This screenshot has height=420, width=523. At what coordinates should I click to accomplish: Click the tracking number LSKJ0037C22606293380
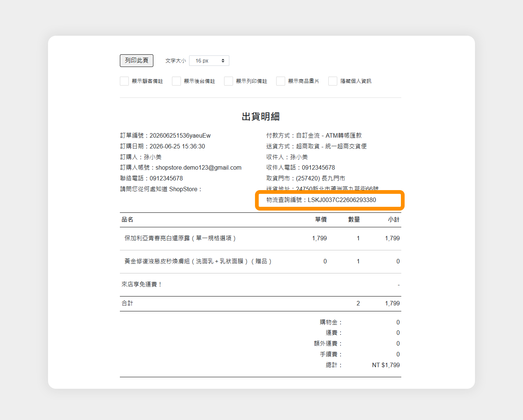(x=342, y=200)
